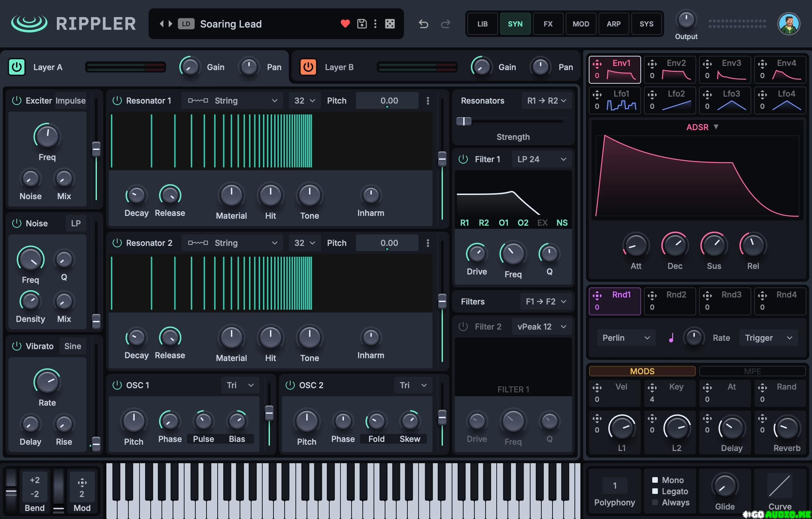This screenshot has height=519, width=812.
Task: Open OSC 1 Tri waveform dropdown
Action: [240, 385]
